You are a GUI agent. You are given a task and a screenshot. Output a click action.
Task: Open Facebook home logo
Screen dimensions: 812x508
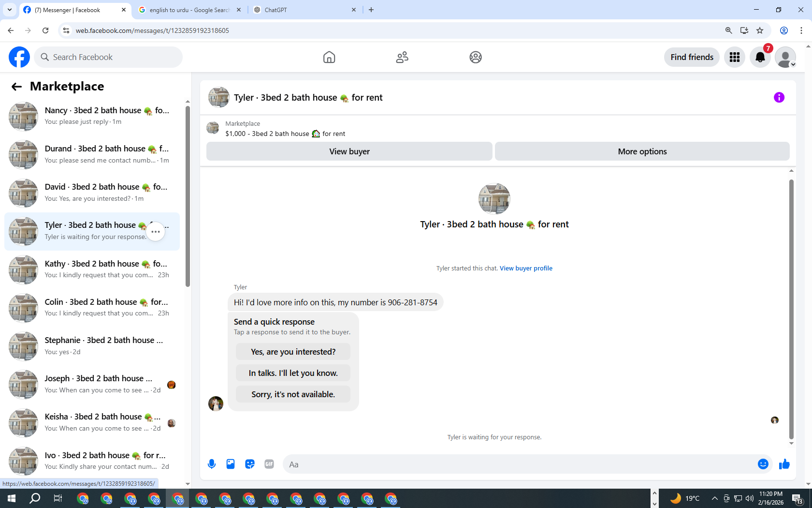pyautogui.click(x=19, y=57)
